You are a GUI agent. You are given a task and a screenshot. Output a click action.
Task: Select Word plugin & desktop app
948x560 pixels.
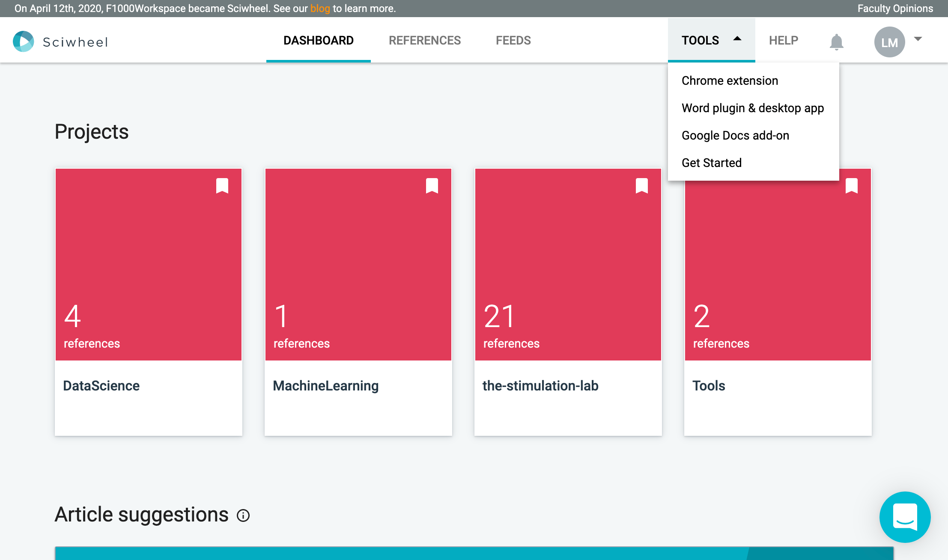752,108
